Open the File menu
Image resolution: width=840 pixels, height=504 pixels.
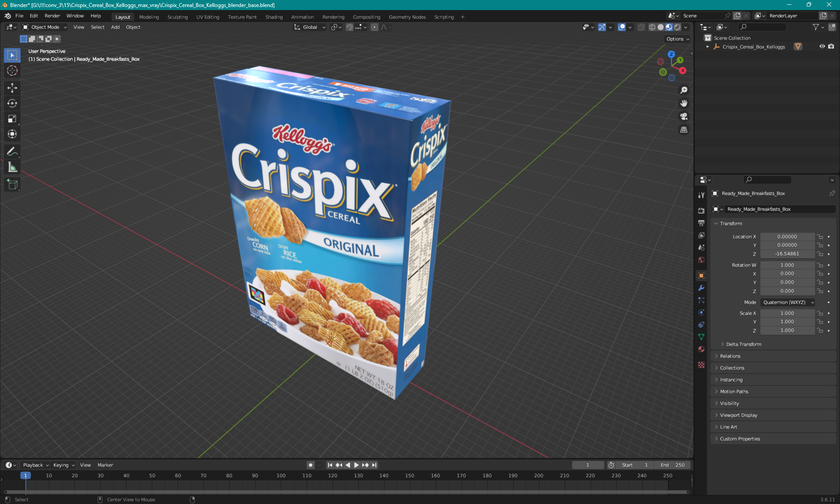tap(19, 16)
